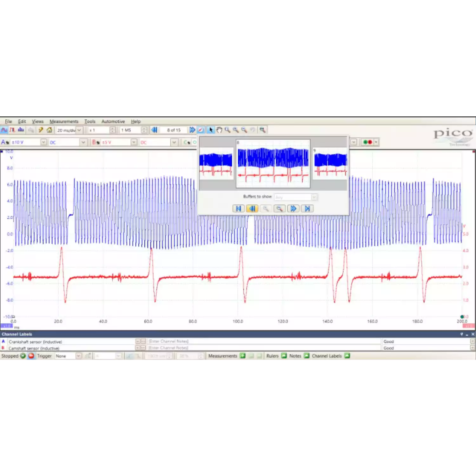Add a measurement with green plus
476x476 pixels.
point(243,356)
